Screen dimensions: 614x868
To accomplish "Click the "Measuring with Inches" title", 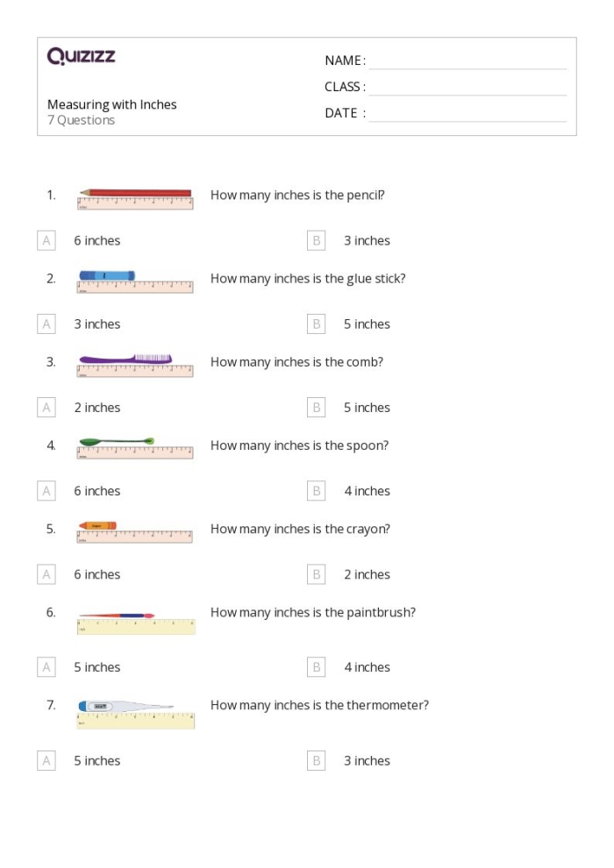I will point(112,104).
